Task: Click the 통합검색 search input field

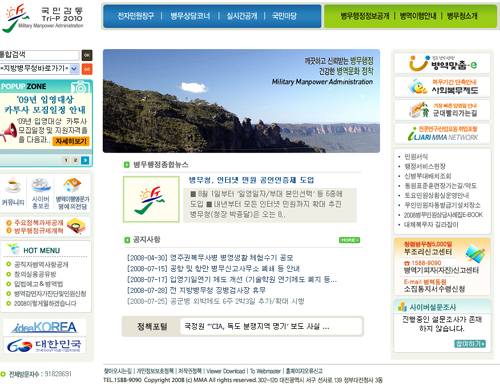Action: 39,55
